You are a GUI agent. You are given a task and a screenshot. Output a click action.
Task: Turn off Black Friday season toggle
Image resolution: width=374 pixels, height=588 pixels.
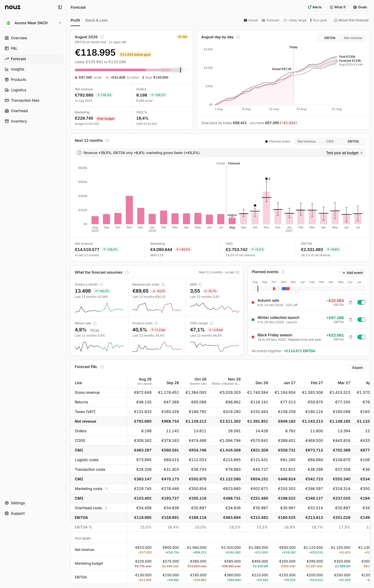[x=361, y=337]
